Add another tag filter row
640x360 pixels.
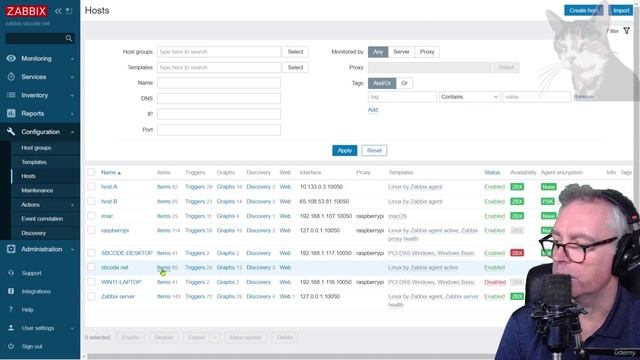coord(373,110)
